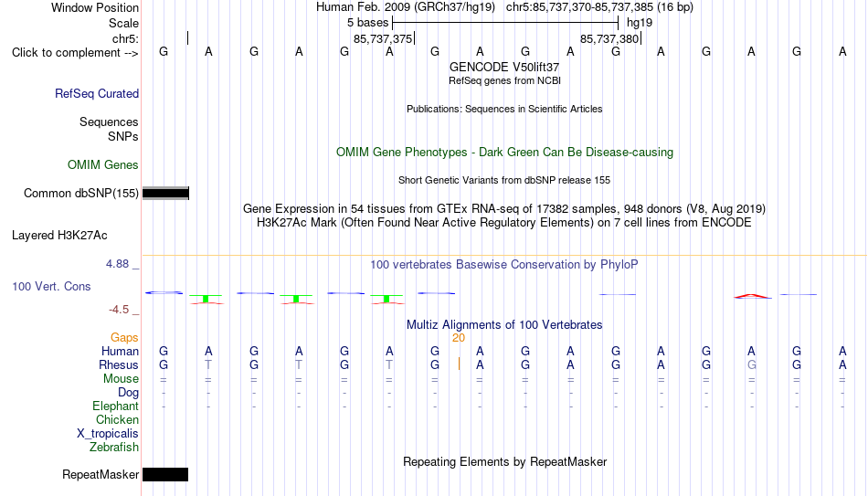Click the Scale label
The width and height of the screenshot is (868, 496).
tap(124, 23)
